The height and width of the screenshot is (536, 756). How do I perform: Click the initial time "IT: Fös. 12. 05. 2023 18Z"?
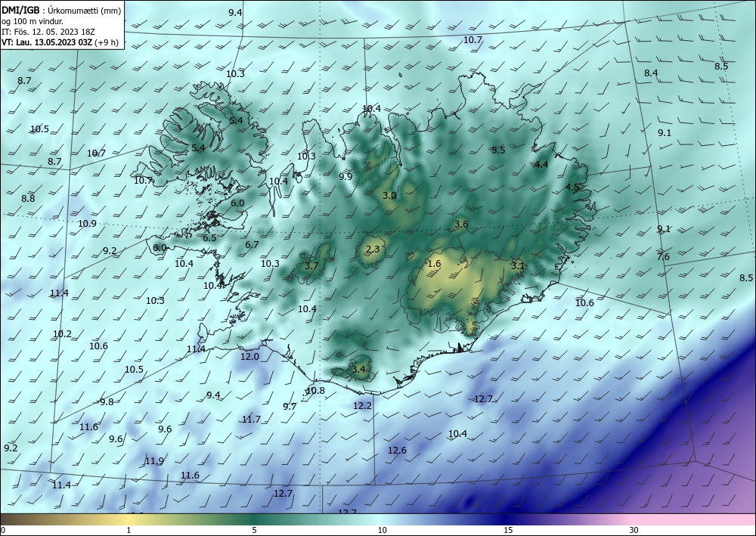click(48, 32)
